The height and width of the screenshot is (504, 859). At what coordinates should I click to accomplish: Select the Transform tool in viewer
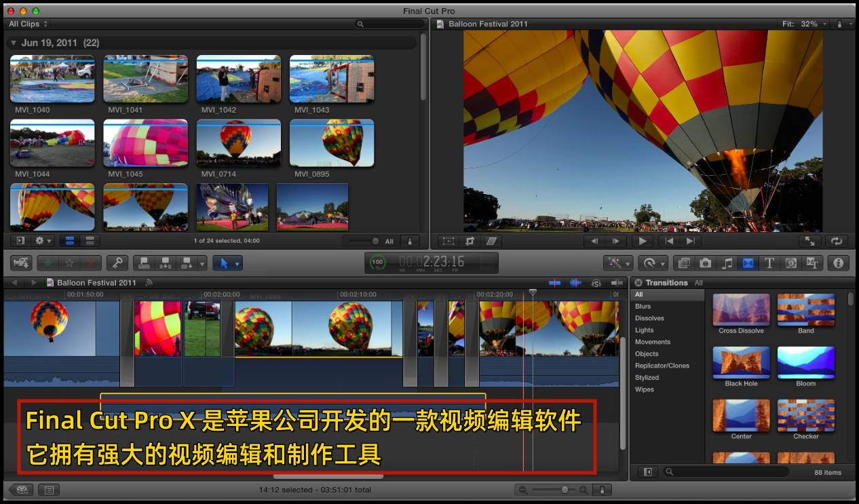click(448, 241)
